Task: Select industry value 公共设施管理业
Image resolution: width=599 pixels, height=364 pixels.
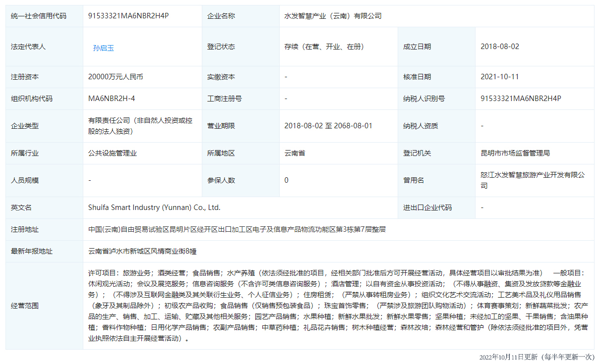Action: point(112,153)
